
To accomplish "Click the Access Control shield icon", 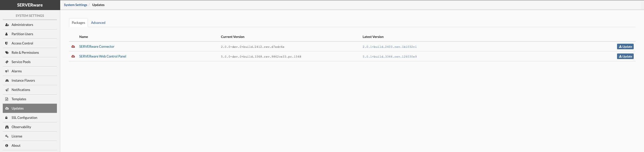I will point(7,43).
